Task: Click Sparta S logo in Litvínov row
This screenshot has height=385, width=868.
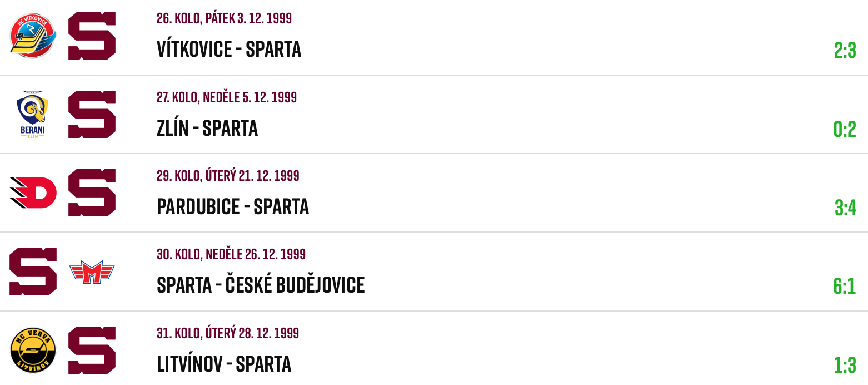Action: [92, 350]
